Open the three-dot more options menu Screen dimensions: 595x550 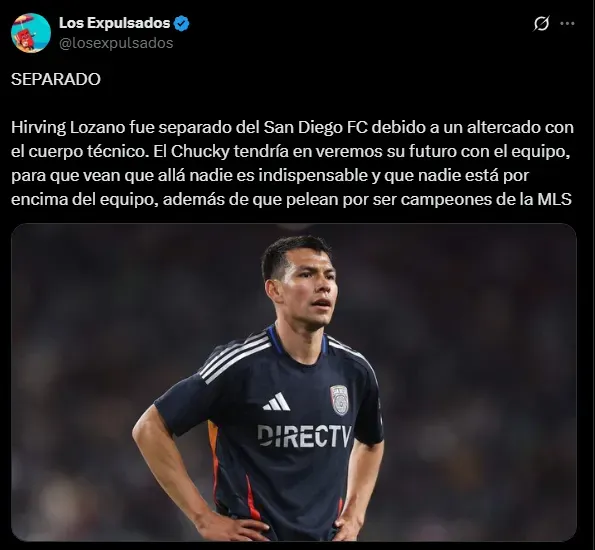click(567, 24)
